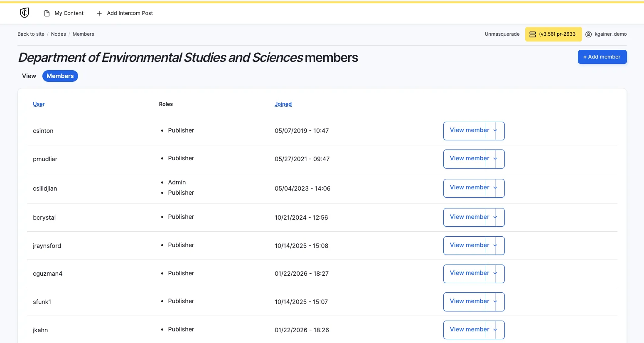Click join date 10/14/2025 - 15:08
Image resolution: width=644 pixels, height=343 pixels.
click(x=301, y=246)
